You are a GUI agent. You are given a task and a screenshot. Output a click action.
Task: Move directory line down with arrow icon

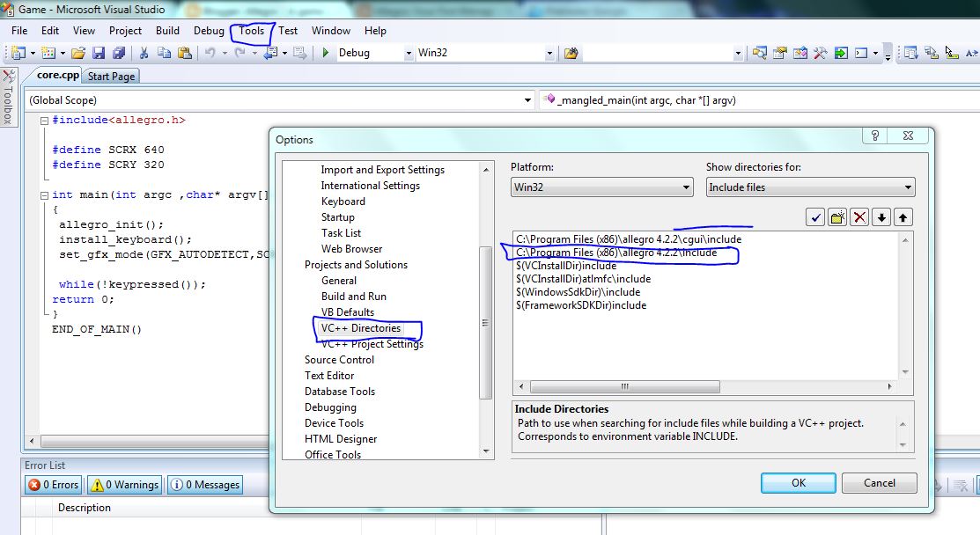(881, 217)
